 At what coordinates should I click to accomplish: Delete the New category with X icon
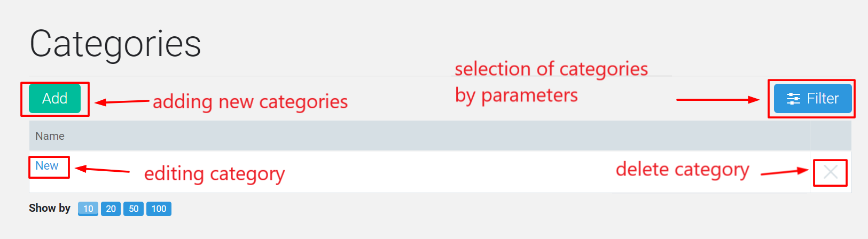831,172
